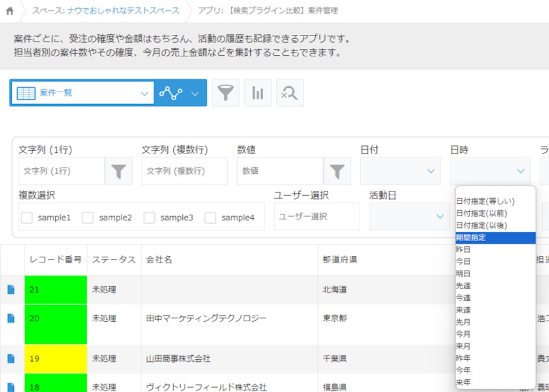Screen dimensions: 549x392
Task: Select 日付指定(以前) from the list
Action: [x=495, y=213]
